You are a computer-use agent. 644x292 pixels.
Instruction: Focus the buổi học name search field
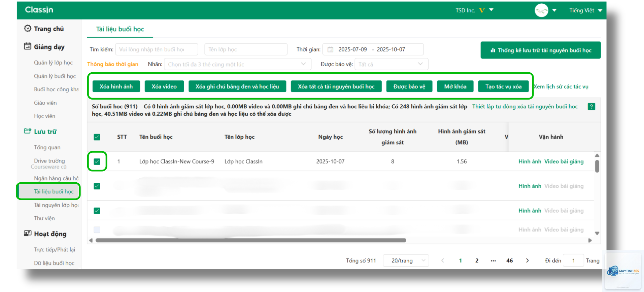[x=157, y=49]
